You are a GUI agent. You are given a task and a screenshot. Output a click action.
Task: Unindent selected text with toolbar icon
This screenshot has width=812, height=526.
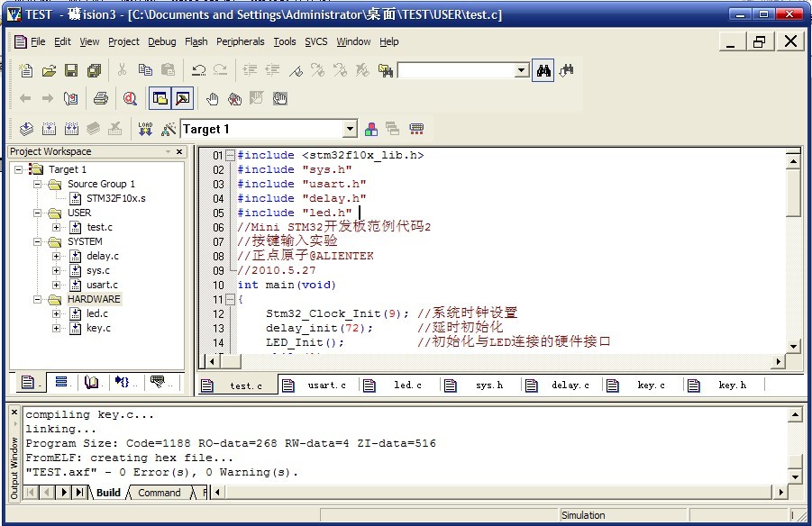(272, 70)
